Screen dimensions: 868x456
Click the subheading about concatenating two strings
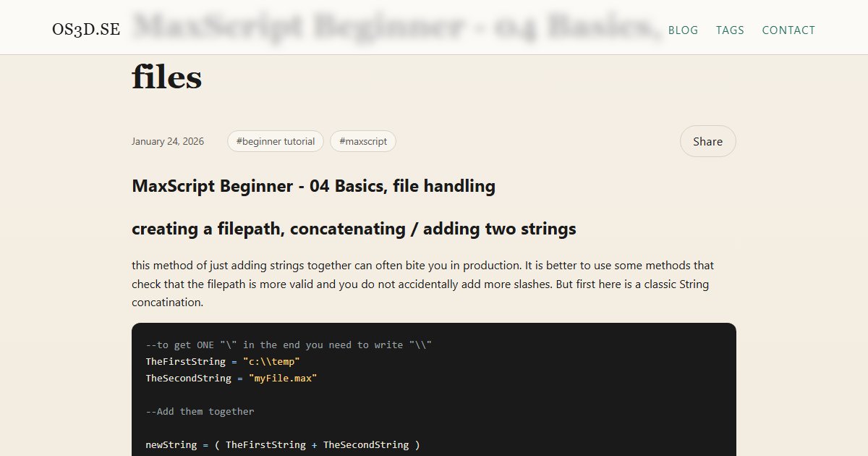(354, 229)
